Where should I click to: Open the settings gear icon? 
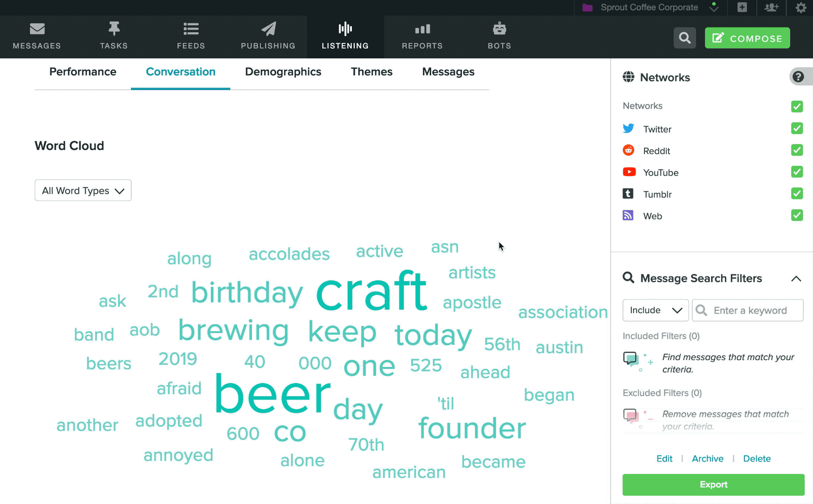click(x=801, y=8)
